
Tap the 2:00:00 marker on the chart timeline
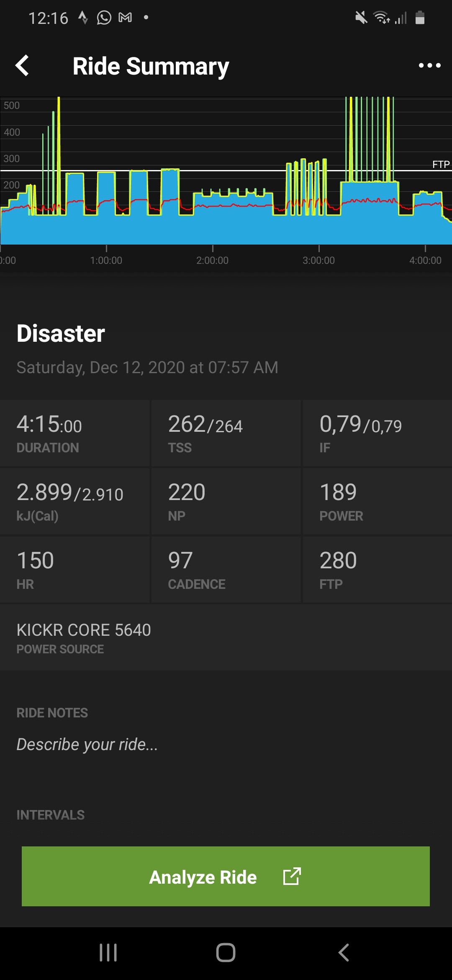(x=213, y=260)
